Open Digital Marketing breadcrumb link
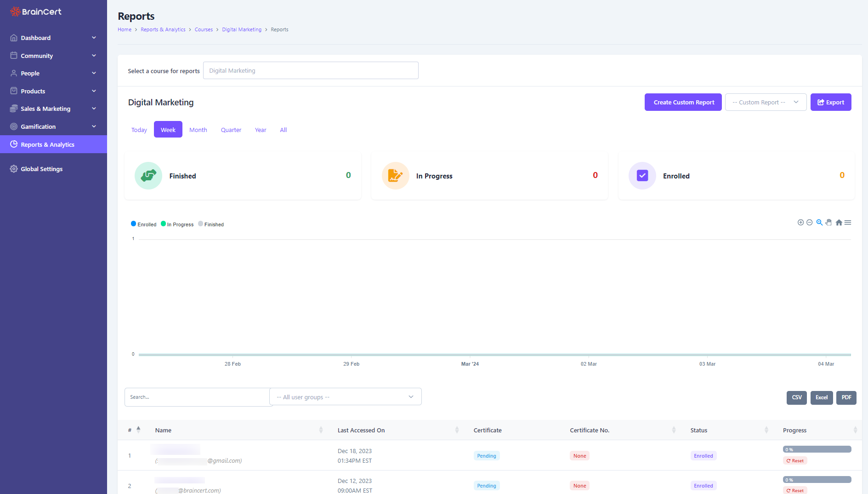This screenshot has width=868, height=494. point(242,29)
